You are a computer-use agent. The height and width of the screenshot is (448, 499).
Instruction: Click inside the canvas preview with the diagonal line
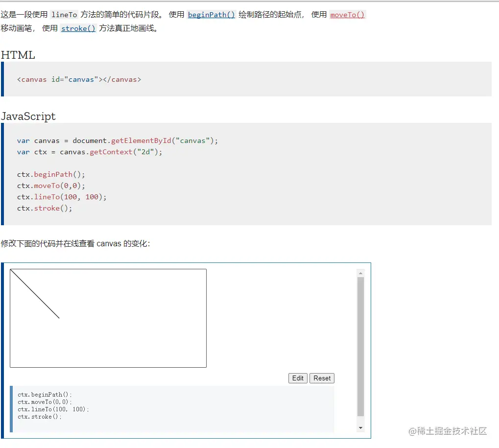108,318
